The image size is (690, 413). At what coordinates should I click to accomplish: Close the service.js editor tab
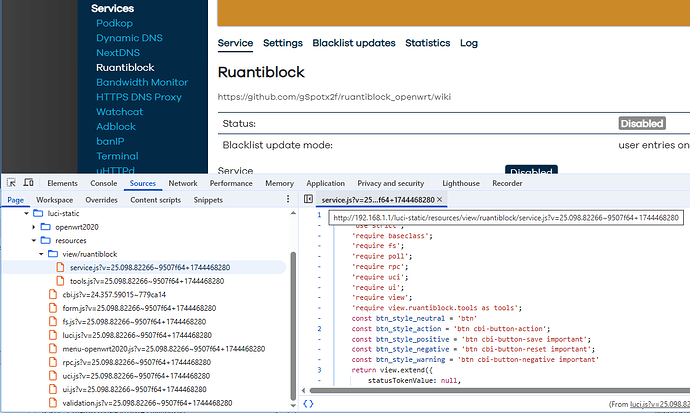[x=439, y=199]
